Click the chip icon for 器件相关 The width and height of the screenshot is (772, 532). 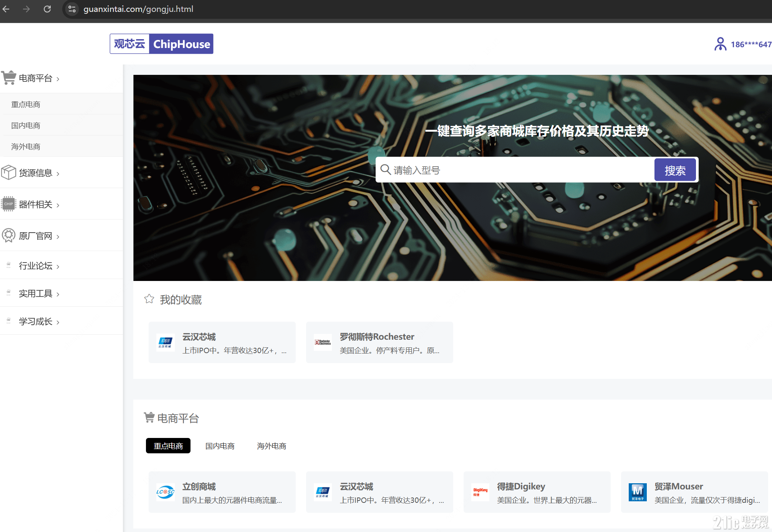coord(8,204)
